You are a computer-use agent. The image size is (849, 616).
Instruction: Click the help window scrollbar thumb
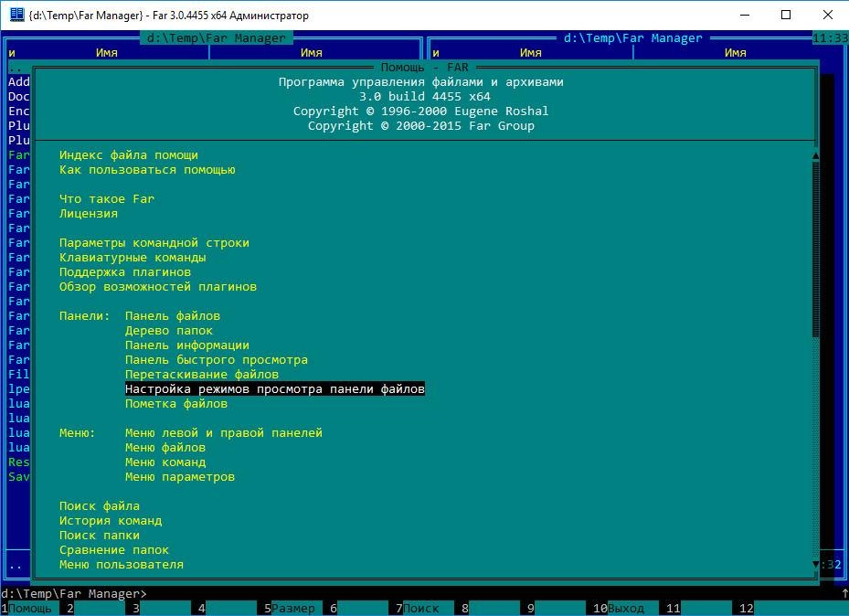815,250
